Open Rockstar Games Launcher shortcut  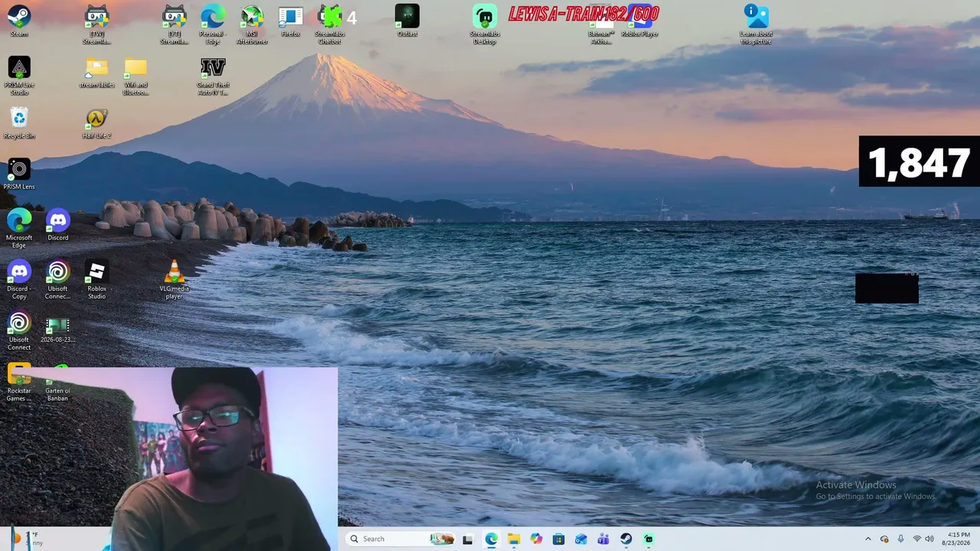click(19, 382)
